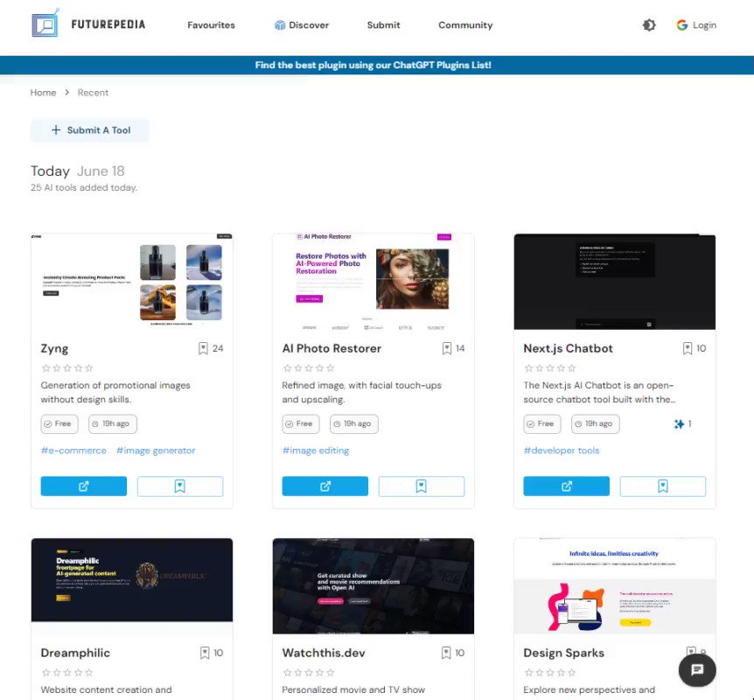
Task: Click the Free tag on AI Photo Restorer
Action: click(x=301, y=423)
